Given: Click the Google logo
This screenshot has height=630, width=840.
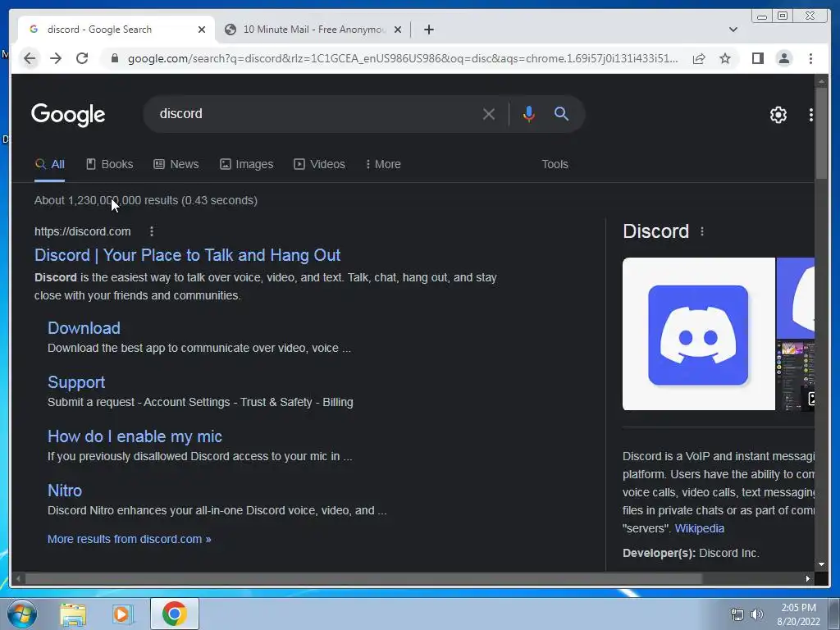Looking at the screenshot, I should pyautogui.click(x=68, y=115).
